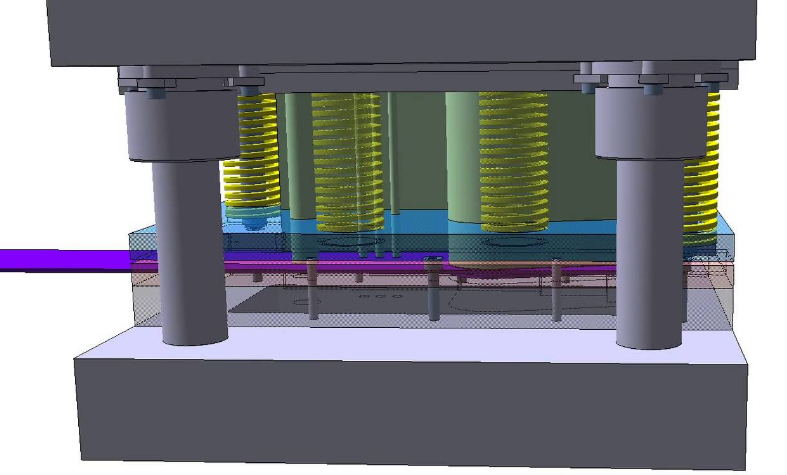The image size is (787, 475).
Task: Select the upper gray die shoe plate
Action: pyautogui.click(x=400, y=30)
